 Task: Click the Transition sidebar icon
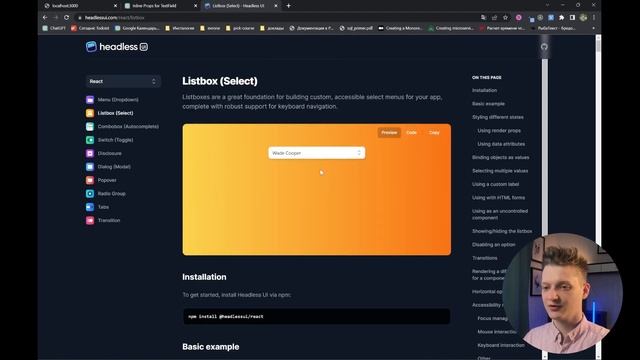click(90, 220)
